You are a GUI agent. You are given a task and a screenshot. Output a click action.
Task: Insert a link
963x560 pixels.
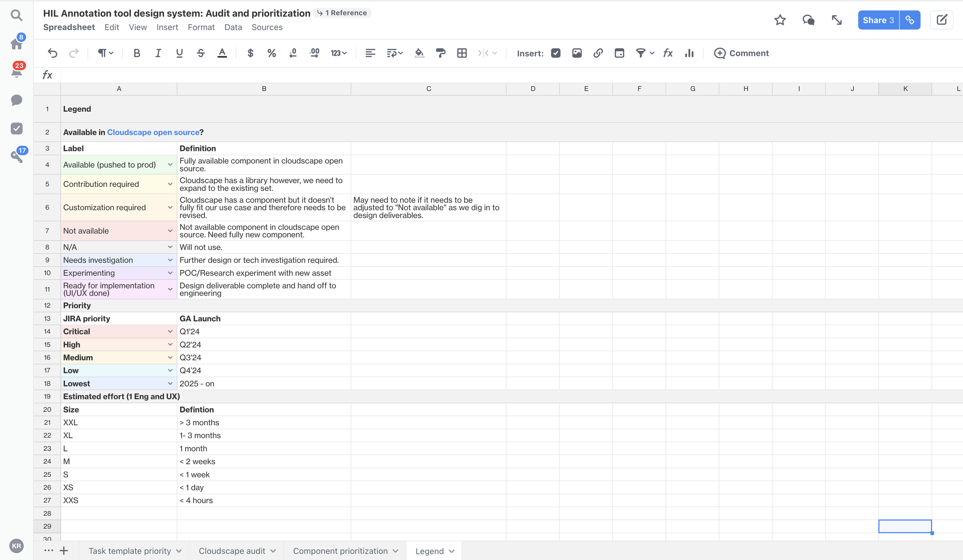598,53
